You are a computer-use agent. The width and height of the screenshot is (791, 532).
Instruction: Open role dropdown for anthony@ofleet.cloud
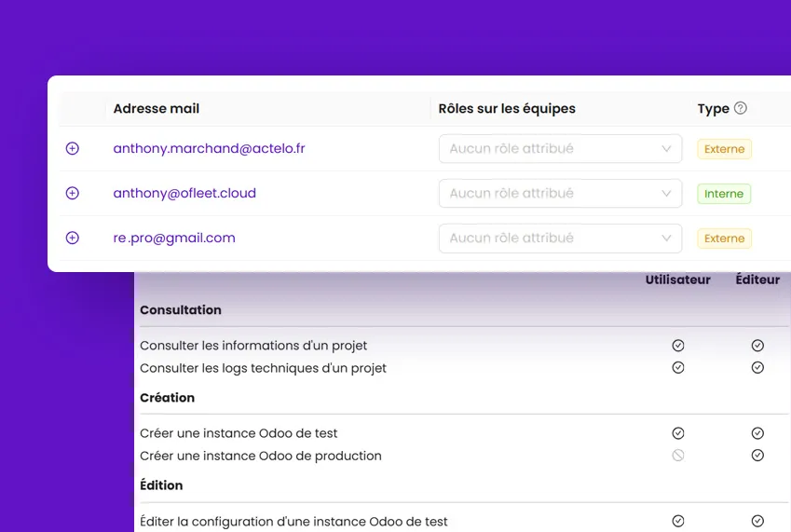pyautogui.click(x=560, y=194)
